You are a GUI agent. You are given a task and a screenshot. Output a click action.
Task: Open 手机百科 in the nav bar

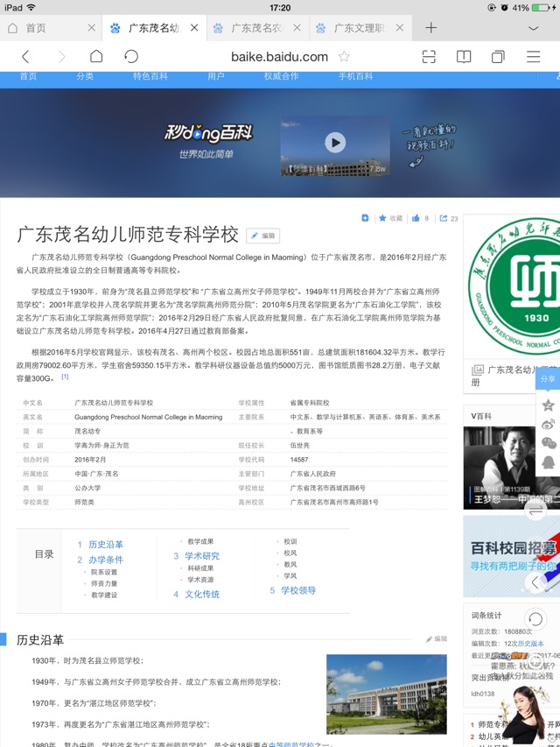point(355,76)
